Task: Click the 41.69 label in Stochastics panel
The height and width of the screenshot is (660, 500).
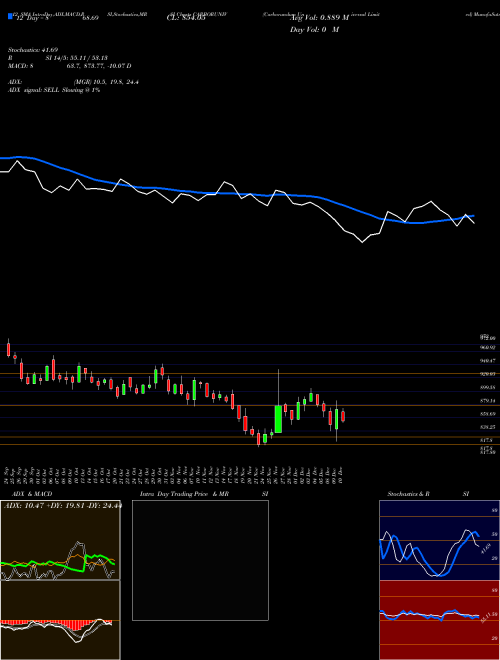Action: pos(486,549)
